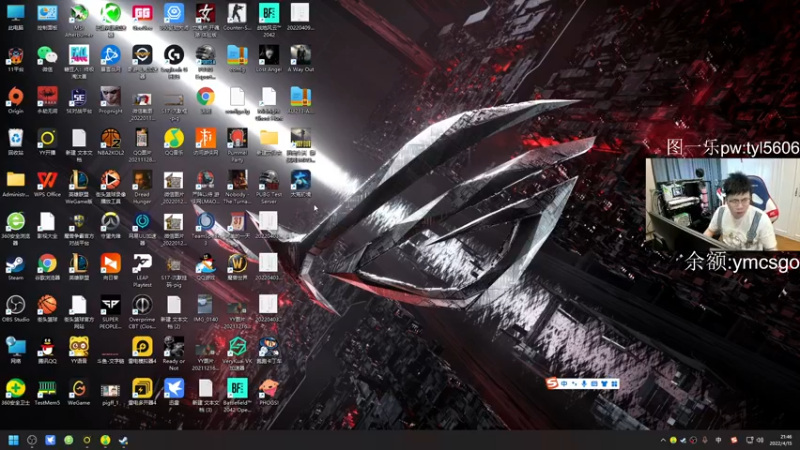Launch the 11平台 desktop shortcut
800x450 pixels.
pyautogui.click(x=15, y=58)
